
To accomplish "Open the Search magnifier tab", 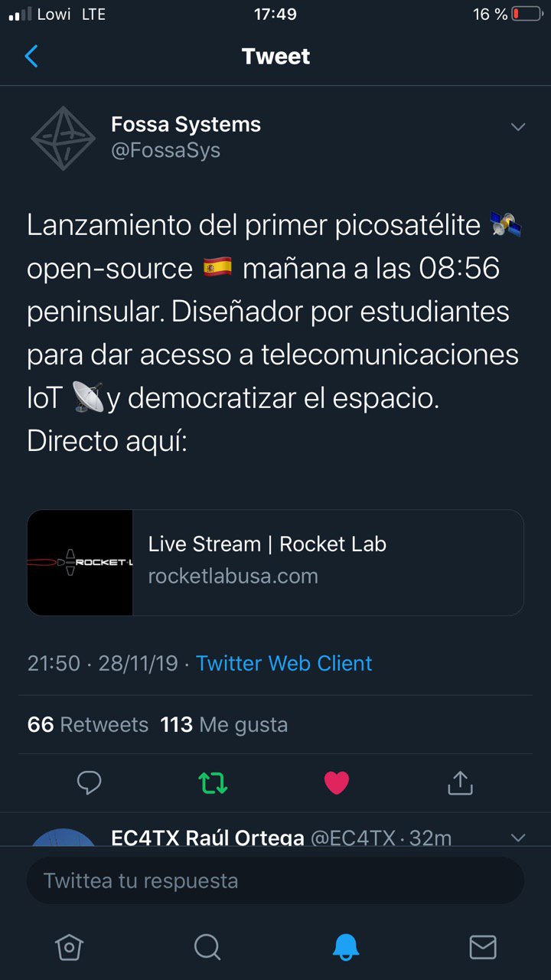I will click(207, 947).
